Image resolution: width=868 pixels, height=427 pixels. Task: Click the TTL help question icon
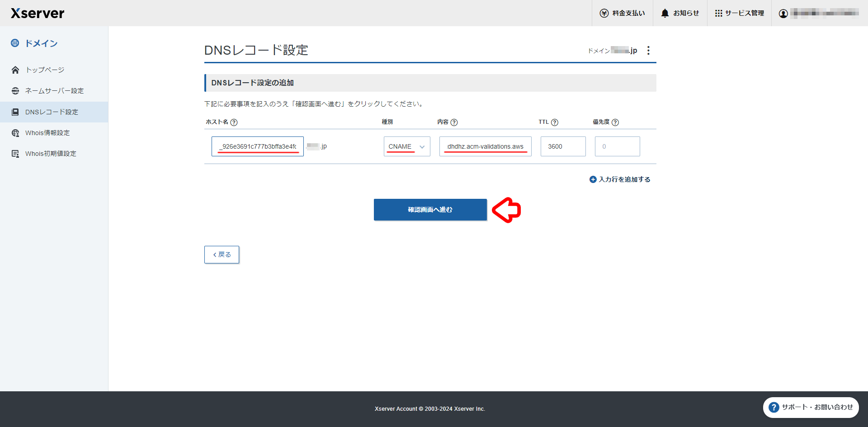[555, 122]
